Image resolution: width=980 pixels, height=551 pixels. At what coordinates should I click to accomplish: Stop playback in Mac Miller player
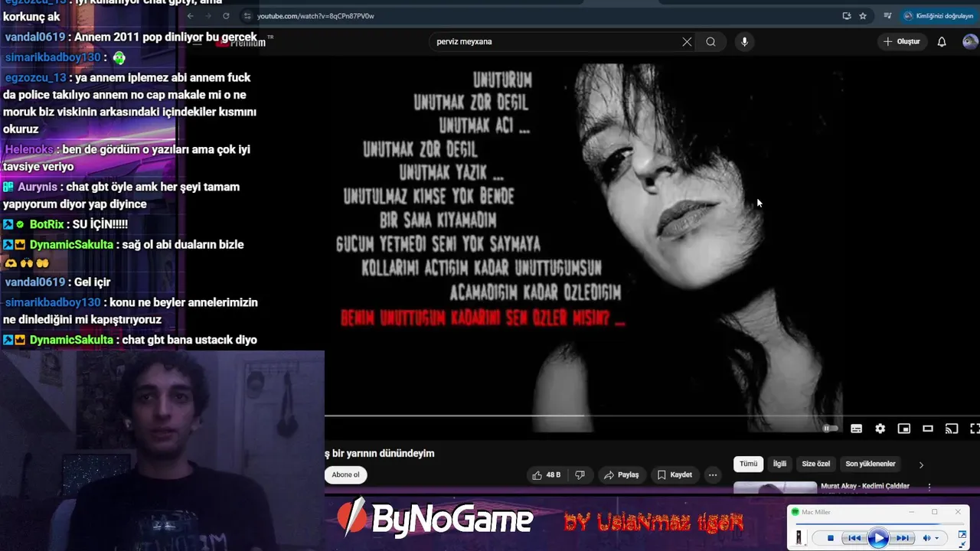pyautogui.click(x=830, y=538)
